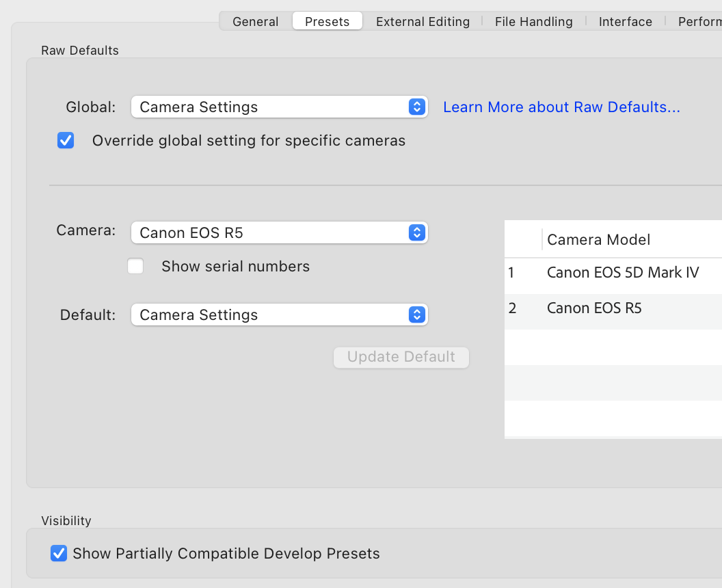Open the partially visible Performance tab
Image resolution: width=722 pixels, height=588 pixels.
(x=699, y=21)
